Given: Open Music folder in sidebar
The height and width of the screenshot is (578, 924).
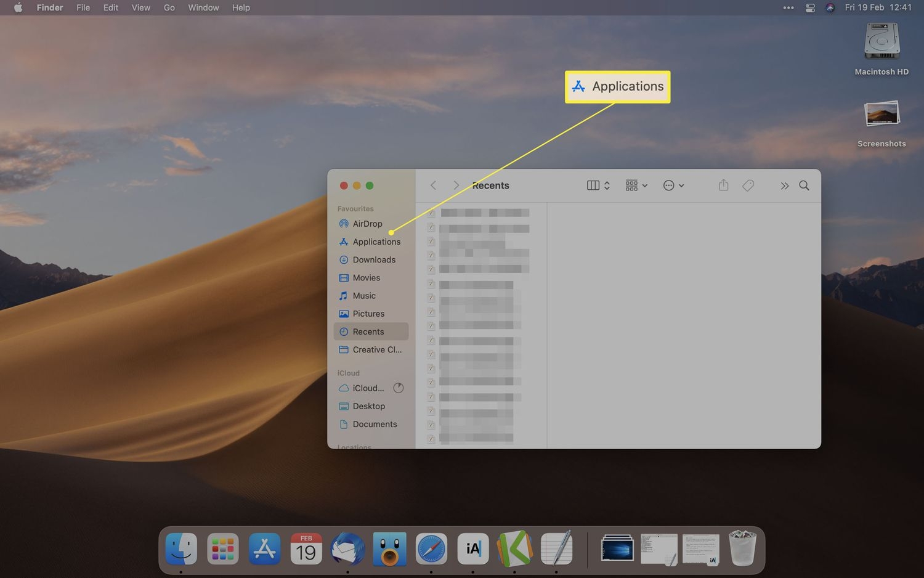Looking at the screenshot, I should [x=357, y=295].
